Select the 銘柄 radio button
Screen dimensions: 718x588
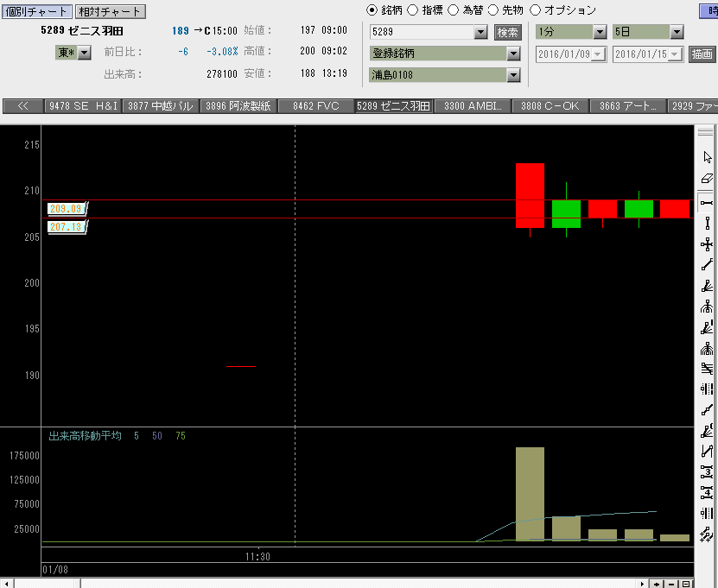click(x=372, y=9)
